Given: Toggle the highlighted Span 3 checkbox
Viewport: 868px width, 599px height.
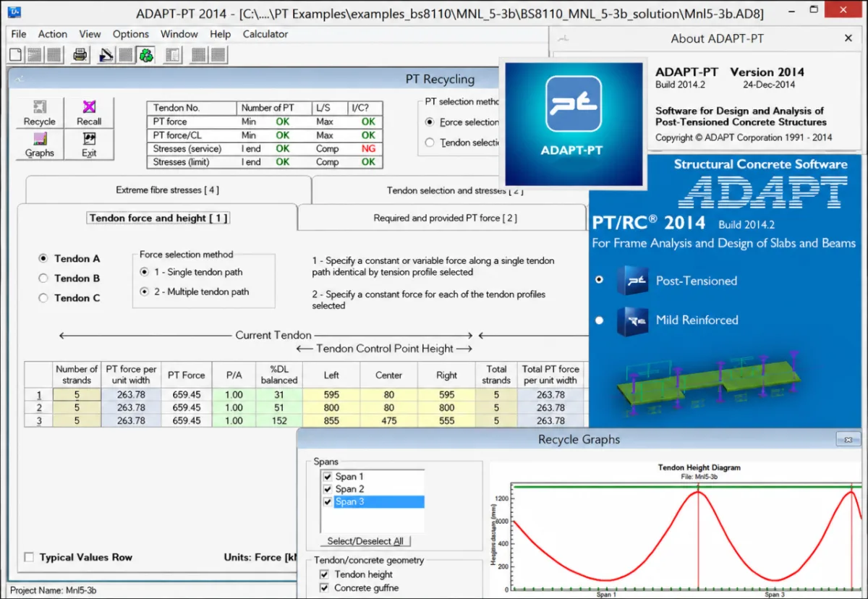Looking at the screenshot, I should point(328,501).
